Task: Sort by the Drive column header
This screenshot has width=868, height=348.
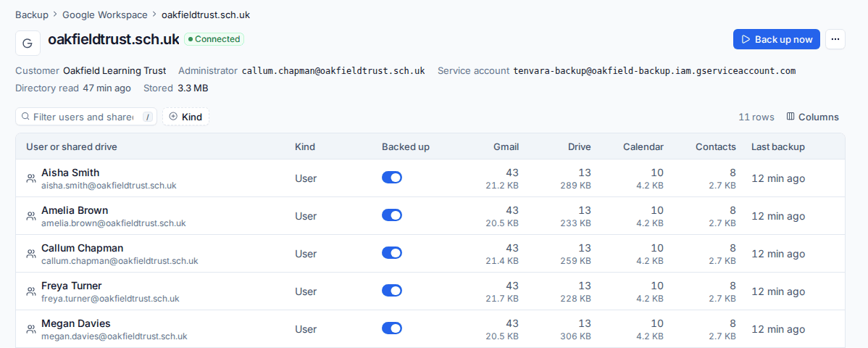Action: point(580,147)
